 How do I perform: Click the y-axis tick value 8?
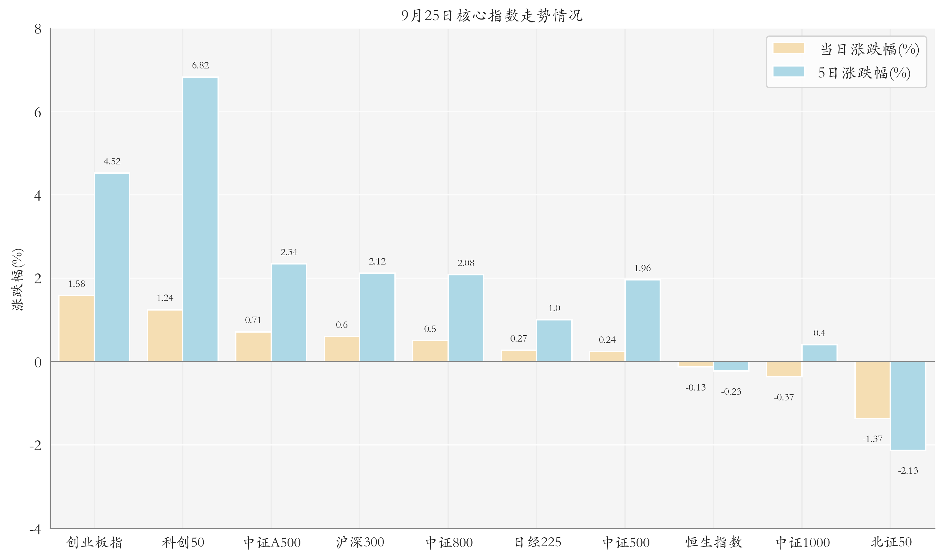pyautogui.click(x=37, y=28)
